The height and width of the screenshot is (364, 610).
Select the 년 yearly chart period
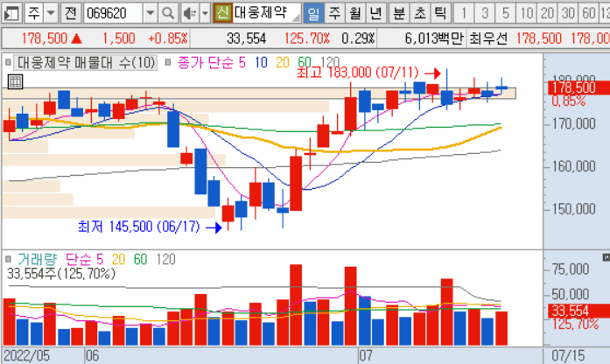[375, 13]
